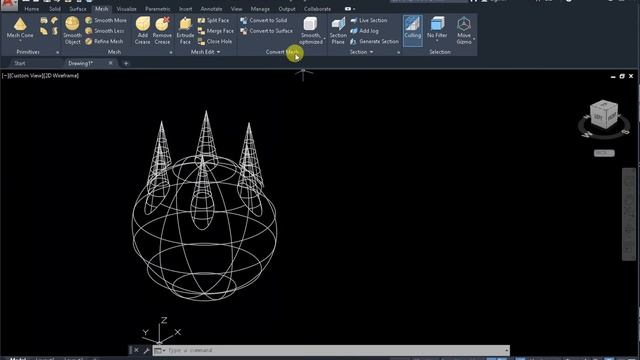This screenshot has width=640, height=360.
Task: Click the Move Gizmo icon
Action: 464,24
